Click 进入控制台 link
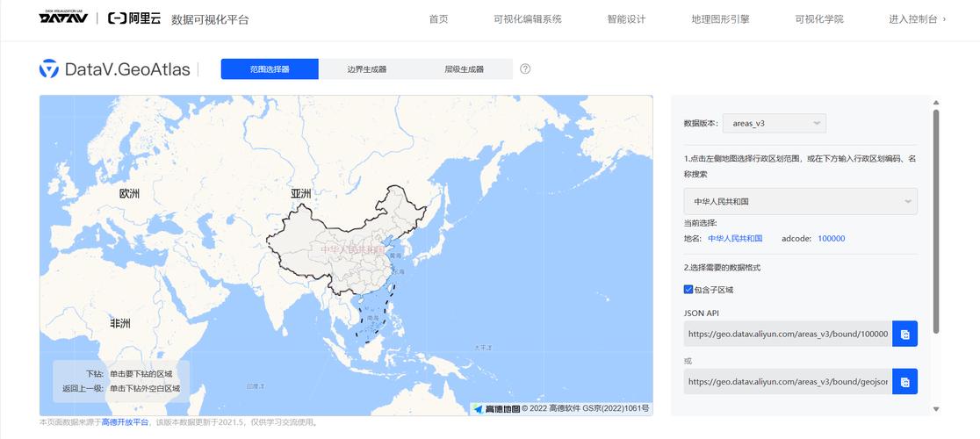980x439 pixels. point(917,19)
